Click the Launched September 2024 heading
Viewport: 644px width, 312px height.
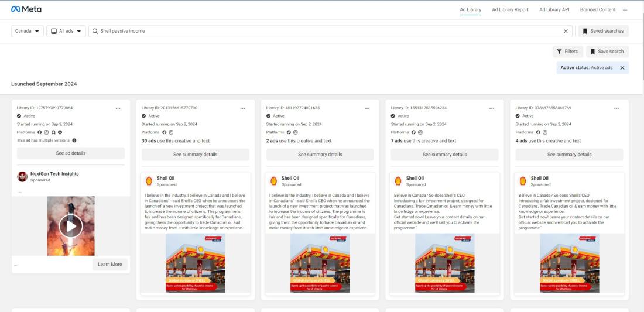click(x=44, y=84)
